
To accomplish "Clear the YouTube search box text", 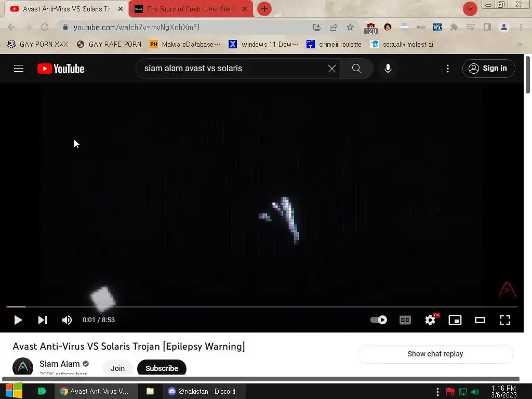I will [332, 69].
